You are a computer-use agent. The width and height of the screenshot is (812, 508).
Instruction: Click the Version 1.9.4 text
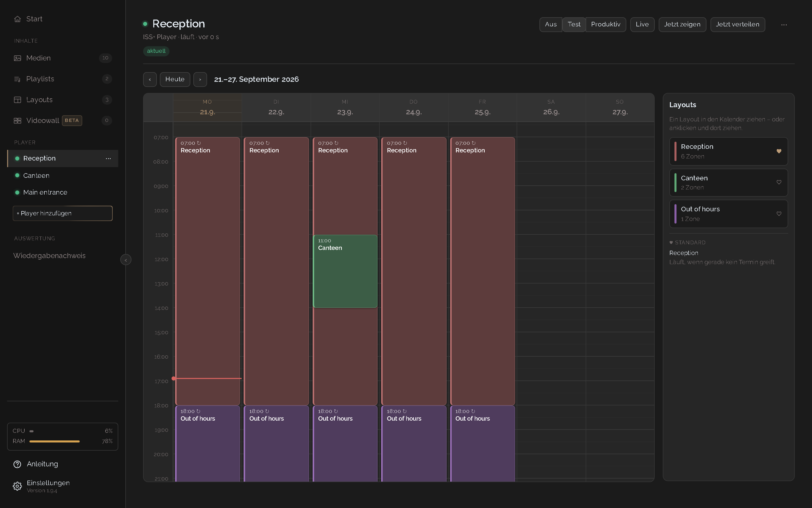[x=42, y=491]
